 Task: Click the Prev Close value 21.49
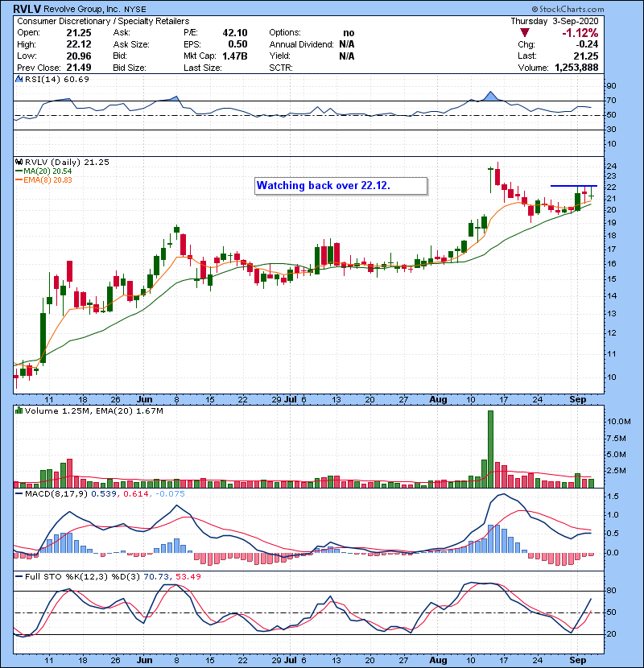pyautogui.click(x=79, y=68)
